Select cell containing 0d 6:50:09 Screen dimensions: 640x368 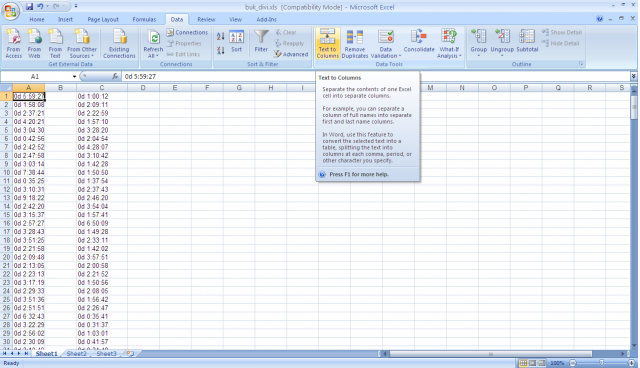point(102,223)
